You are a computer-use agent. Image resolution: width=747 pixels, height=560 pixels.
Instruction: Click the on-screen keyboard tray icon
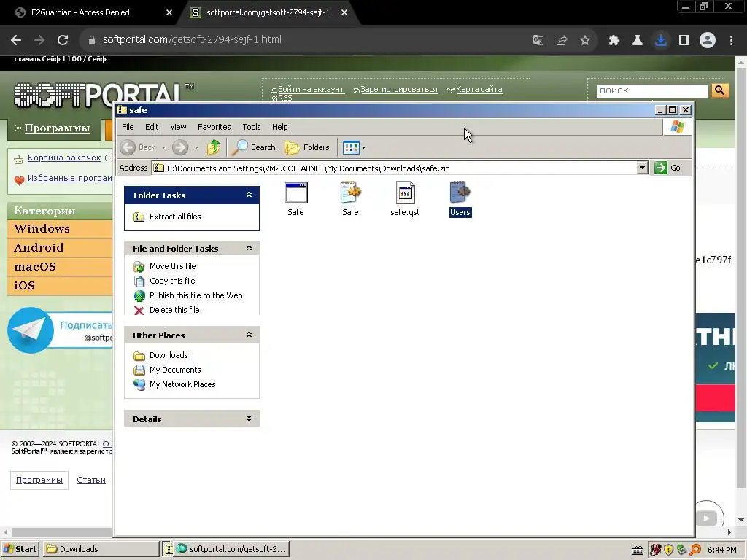click(638, 550)
